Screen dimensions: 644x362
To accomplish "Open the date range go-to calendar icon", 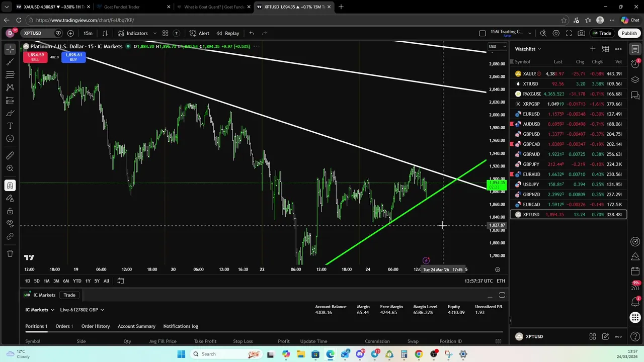I will click(121, 281).
